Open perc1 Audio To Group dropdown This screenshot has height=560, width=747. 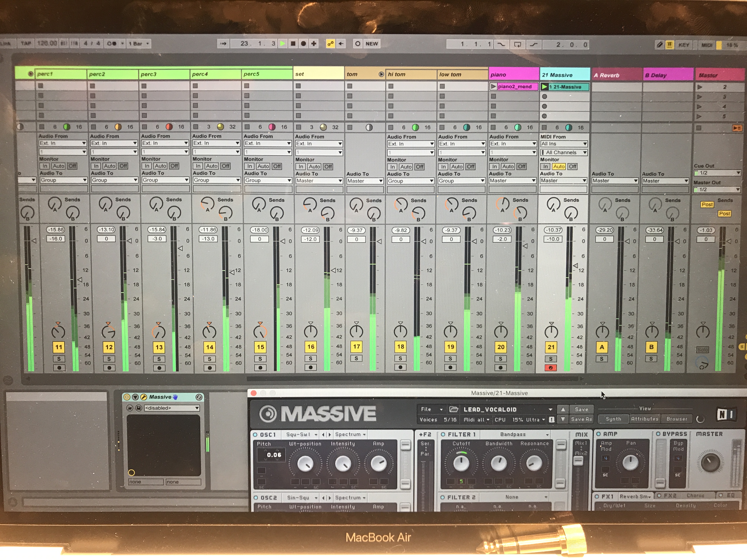63,180
